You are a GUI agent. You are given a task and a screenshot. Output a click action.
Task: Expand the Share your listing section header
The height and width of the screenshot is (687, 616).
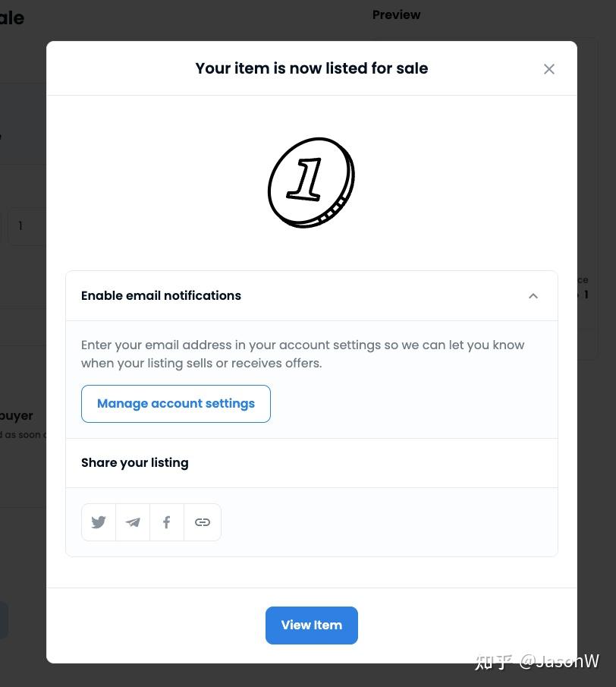click(x=311, y=462)
